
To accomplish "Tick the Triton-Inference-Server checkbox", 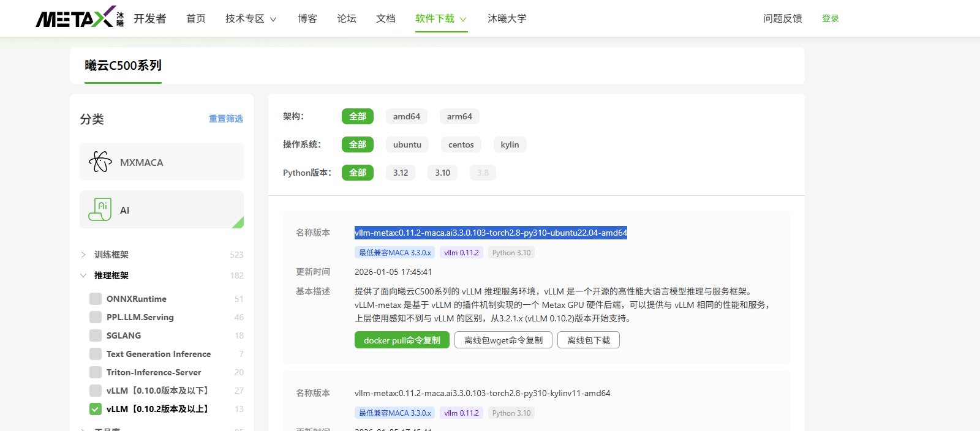I will click(96, 372).
